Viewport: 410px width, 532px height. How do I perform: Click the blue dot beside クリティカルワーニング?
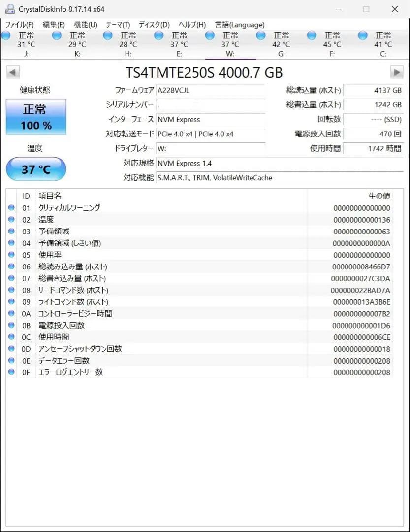click(x=11, y=207)
